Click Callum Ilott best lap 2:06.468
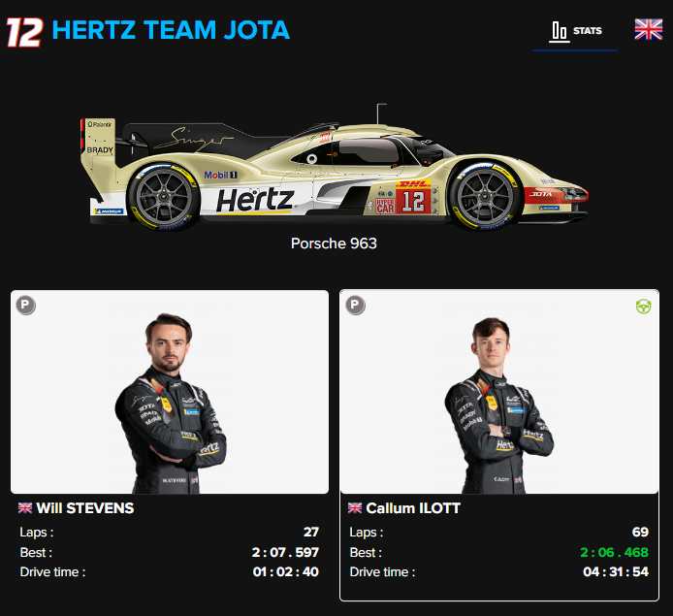This screenshot has width=673, height=616. coord(615,552)
